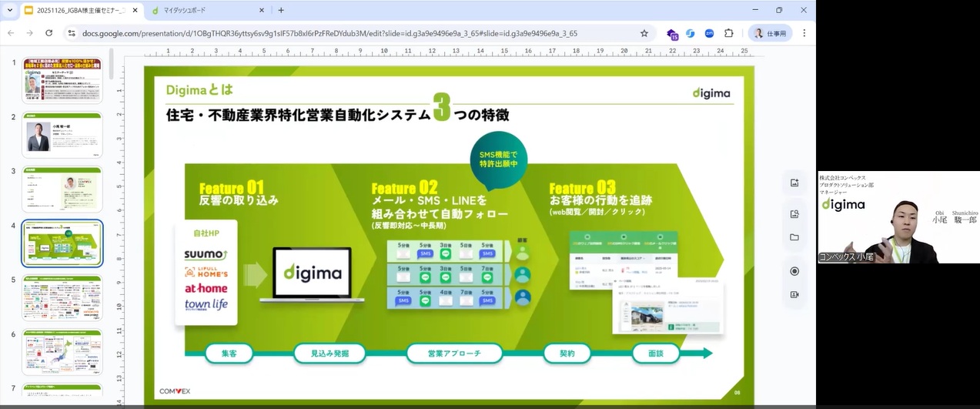Click the speaker camera icon in side panel
Screen dimensions: 980x409
(794, 294)
